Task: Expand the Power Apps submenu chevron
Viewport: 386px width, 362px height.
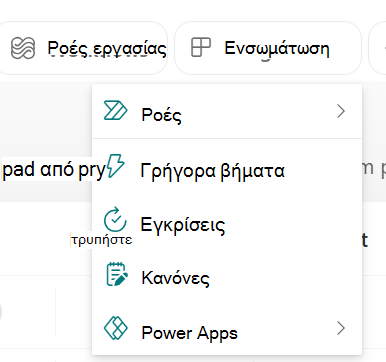Action: point(341,328)
